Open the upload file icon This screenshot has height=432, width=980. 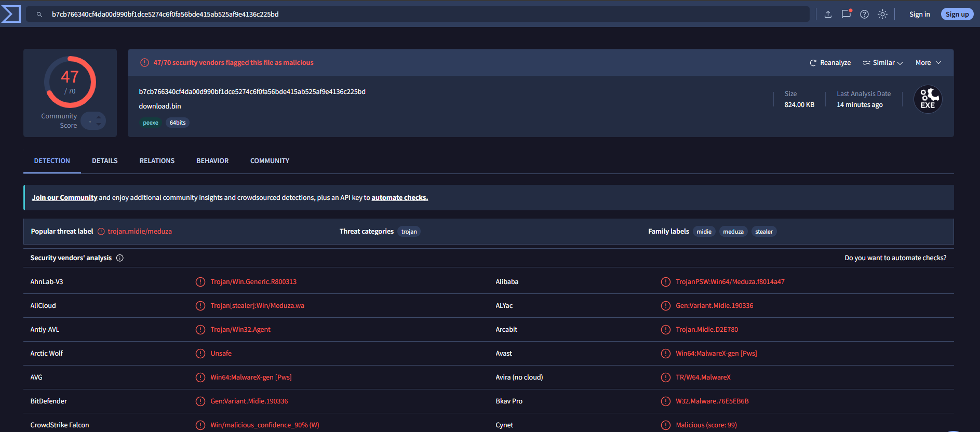(x=828, y=15)
